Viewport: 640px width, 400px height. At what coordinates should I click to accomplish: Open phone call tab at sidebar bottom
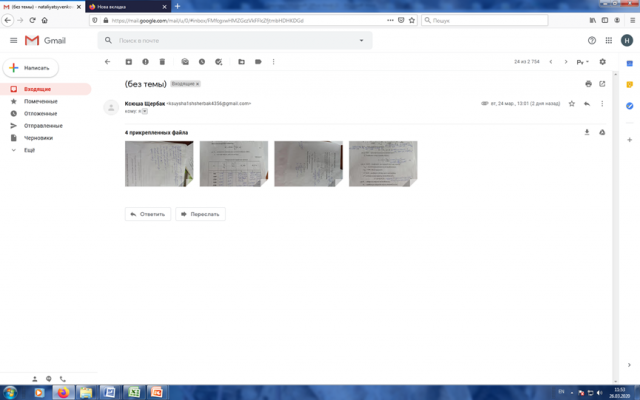(x=62, y=379)
